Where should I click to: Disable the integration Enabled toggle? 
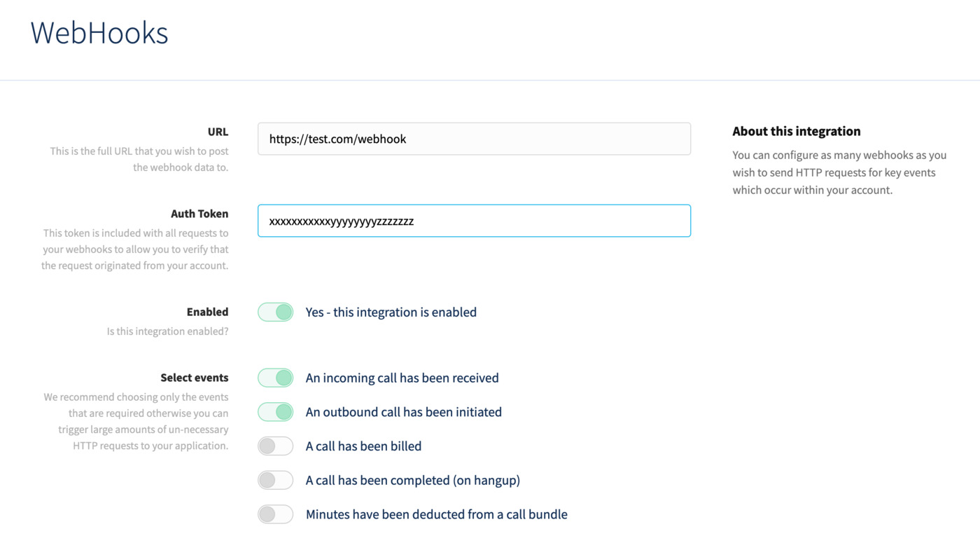coord(276,312)
